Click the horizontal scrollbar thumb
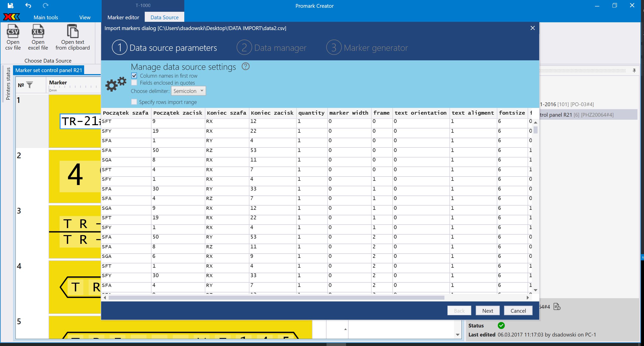Viewport: 644px width, 346px height. pos(276,298)
